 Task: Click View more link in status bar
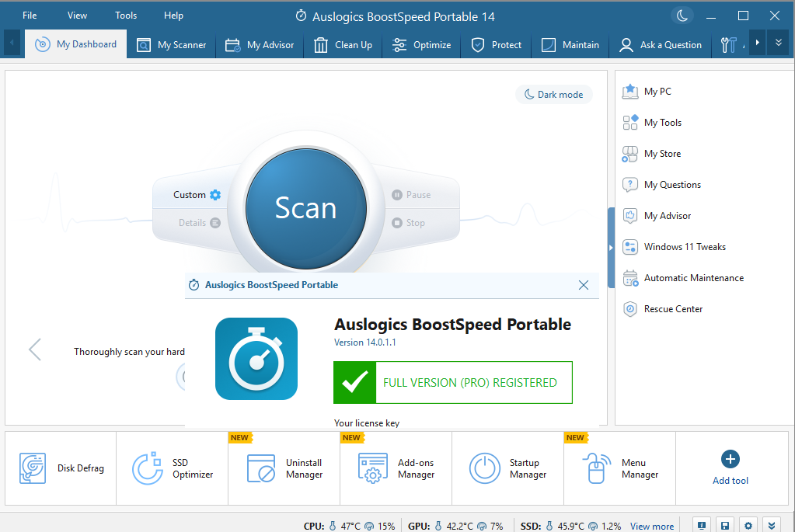click(652, 527)
